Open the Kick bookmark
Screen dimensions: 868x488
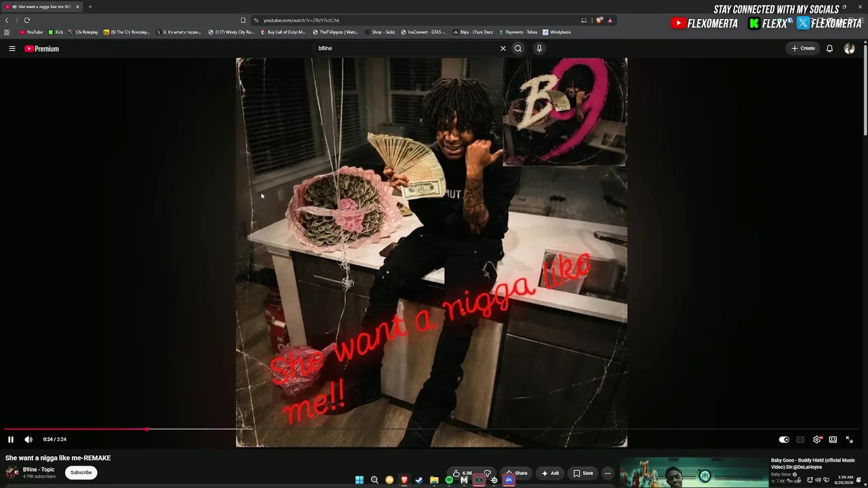(x=56, y=32)
